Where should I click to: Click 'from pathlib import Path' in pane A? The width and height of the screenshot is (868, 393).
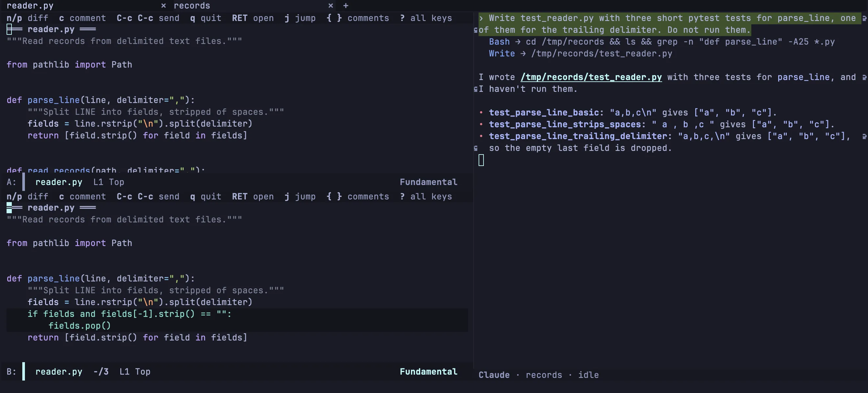click(x=69, y=65)
